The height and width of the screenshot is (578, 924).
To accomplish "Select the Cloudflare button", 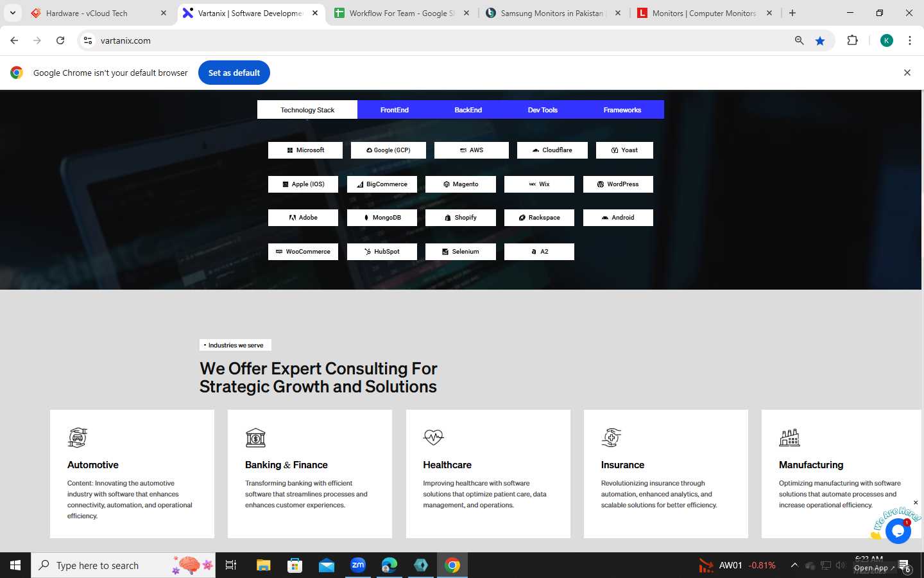I will pos(552,150).
